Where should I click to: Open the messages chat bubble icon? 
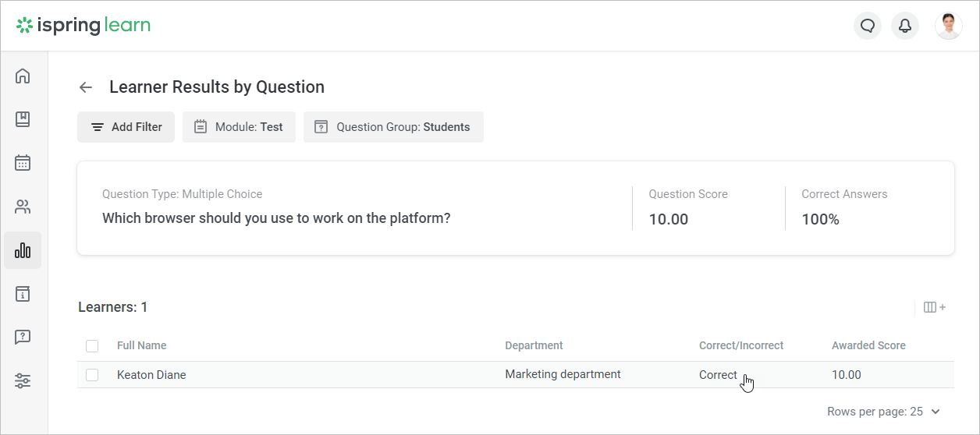(x=868, y=26)
